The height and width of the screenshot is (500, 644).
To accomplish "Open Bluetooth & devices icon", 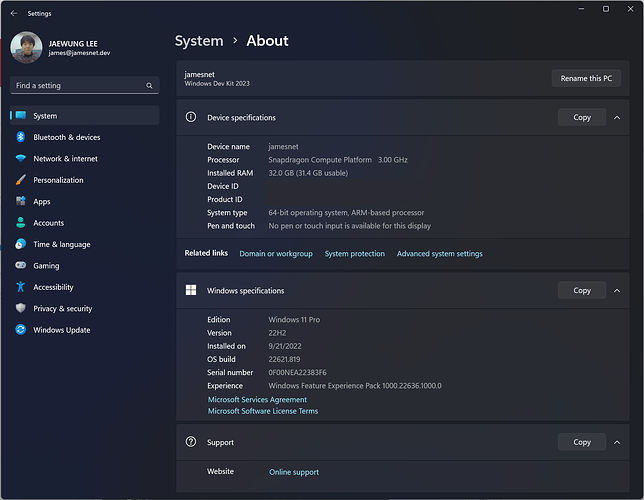I will 21,137.
